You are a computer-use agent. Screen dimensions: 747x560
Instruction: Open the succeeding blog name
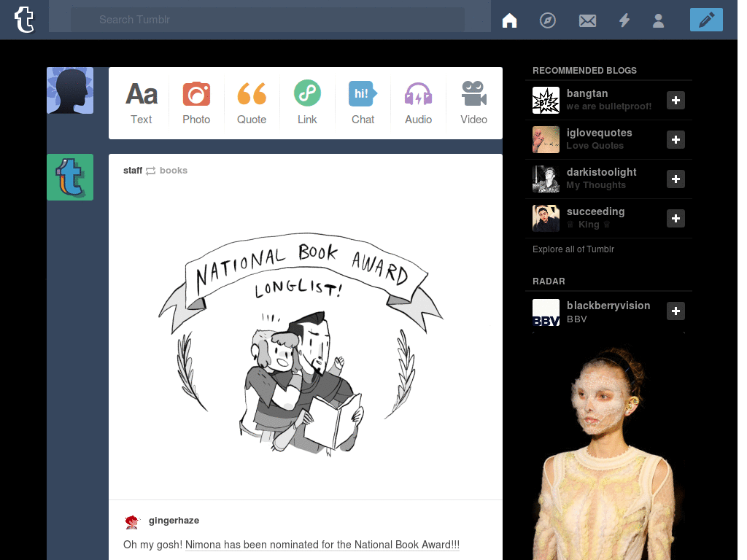tap(595, 211)
